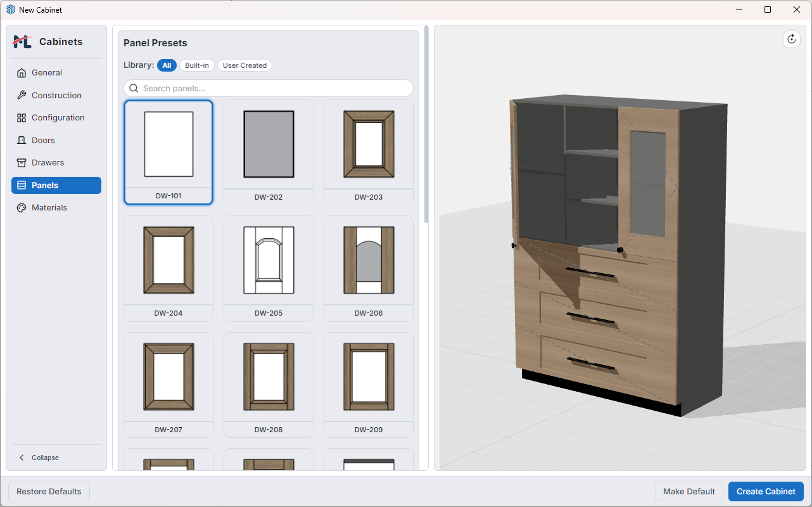Filter library by User Created
The height and width of the screenshot is (507, 812).
click(244, 65)
